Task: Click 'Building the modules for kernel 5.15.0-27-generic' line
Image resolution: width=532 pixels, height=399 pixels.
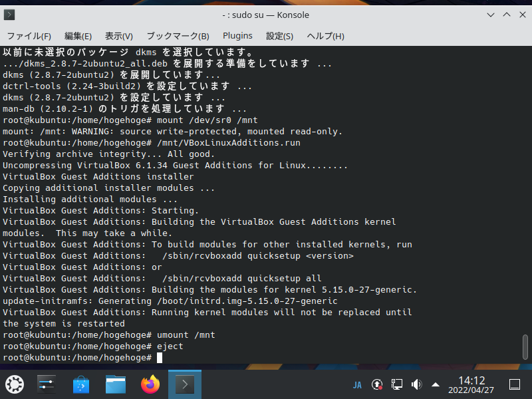Action: coord(209,290)
